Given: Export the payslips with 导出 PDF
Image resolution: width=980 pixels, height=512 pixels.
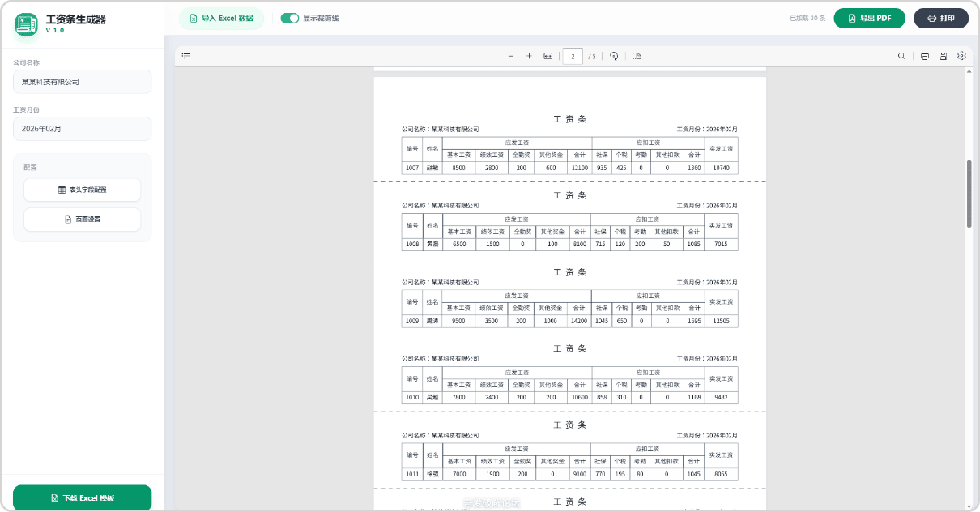Looking at the screenshot, I should coord(869,18).
